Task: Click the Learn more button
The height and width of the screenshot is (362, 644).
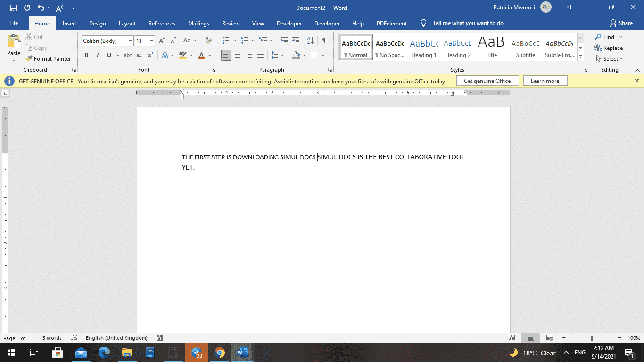Action: 545,81
